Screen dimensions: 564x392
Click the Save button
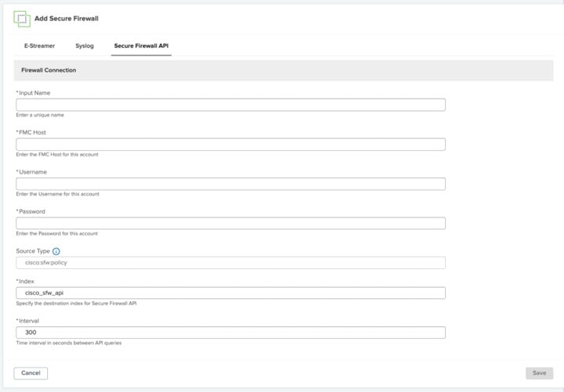(x=539, y=373)
